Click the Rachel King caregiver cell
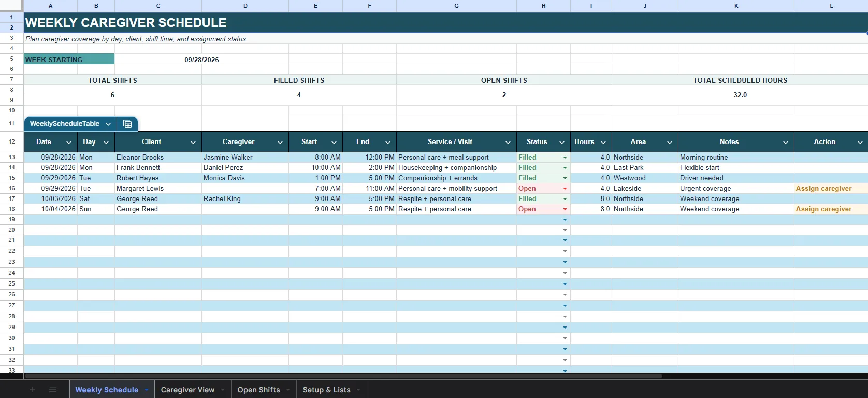The width and height of the screenshot is (868, 398). coord(245,199)
